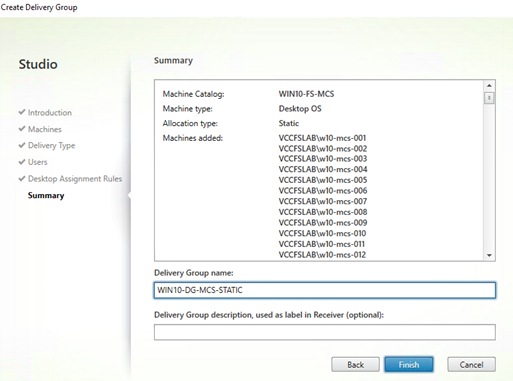
Task: Click the Machines added label
Action: (193, 138)
